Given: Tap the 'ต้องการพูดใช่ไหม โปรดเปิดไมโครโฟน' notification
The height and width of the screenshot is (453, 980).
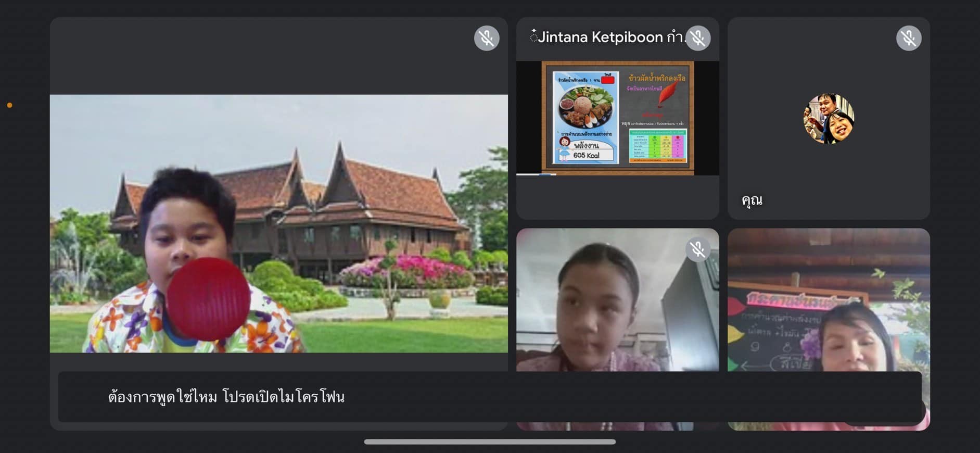Looking at the screenshot, I should tap(490, 397).
